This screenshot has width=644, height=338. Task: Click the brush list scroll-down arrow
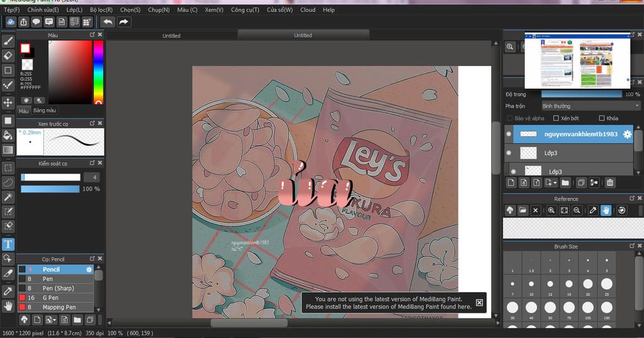tap(99, 310)
